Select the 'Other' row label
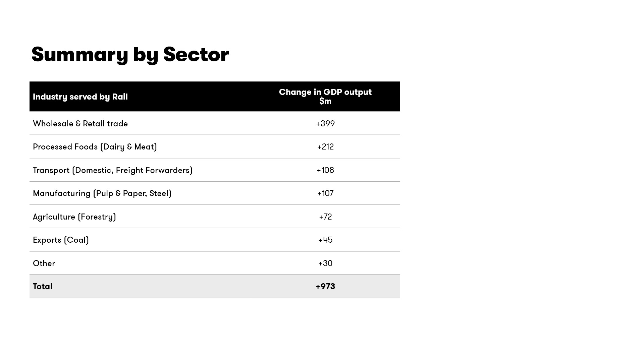 click(x=44, y=263)
